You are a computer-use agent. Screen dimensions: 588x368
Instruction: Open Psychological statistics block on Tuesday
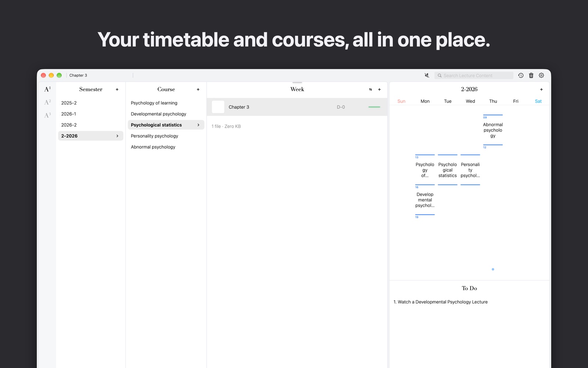point(448,170)
